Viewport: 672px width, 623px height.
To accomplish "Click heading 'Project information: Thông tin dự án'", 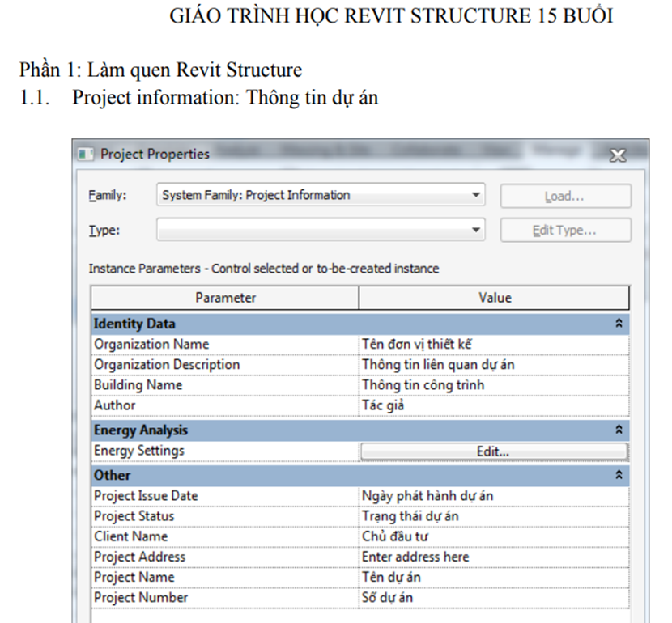I will click(225, 98).
